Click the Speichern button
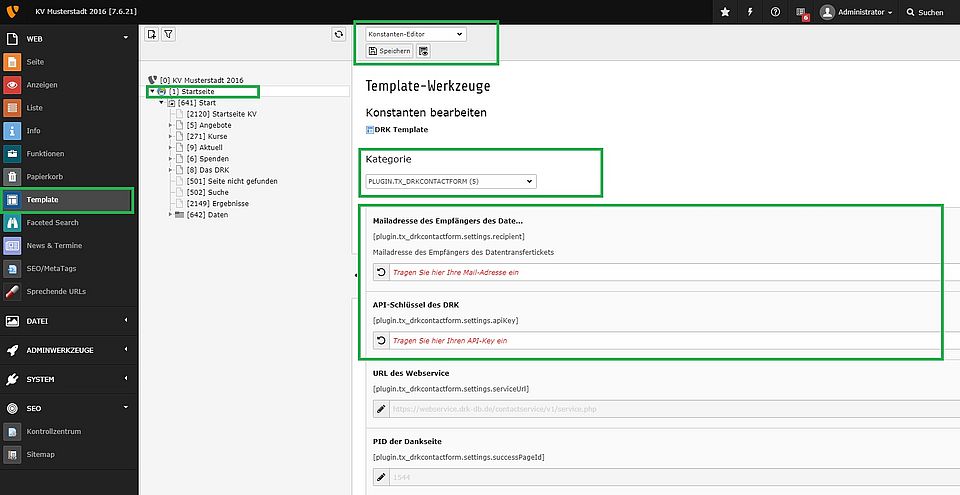Image resolution: width=960 pixels, height=495 pixels. pos(389,51)
